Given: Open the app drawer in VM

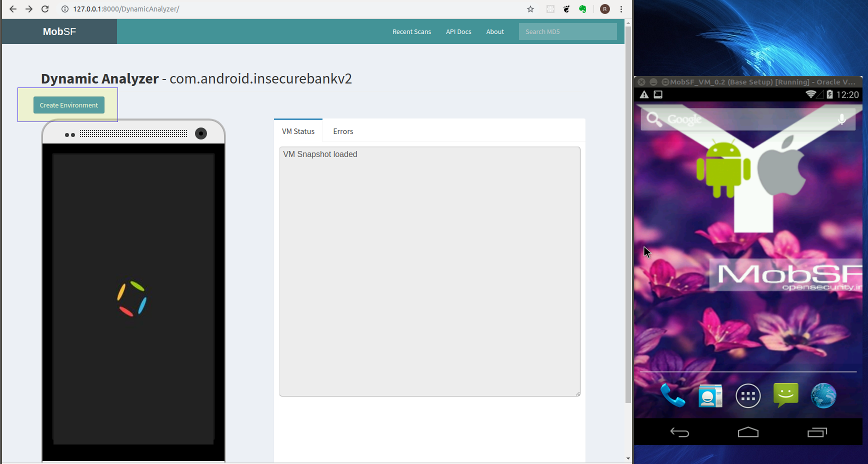Looking at the screenshot, I should (x=748, y=396).
